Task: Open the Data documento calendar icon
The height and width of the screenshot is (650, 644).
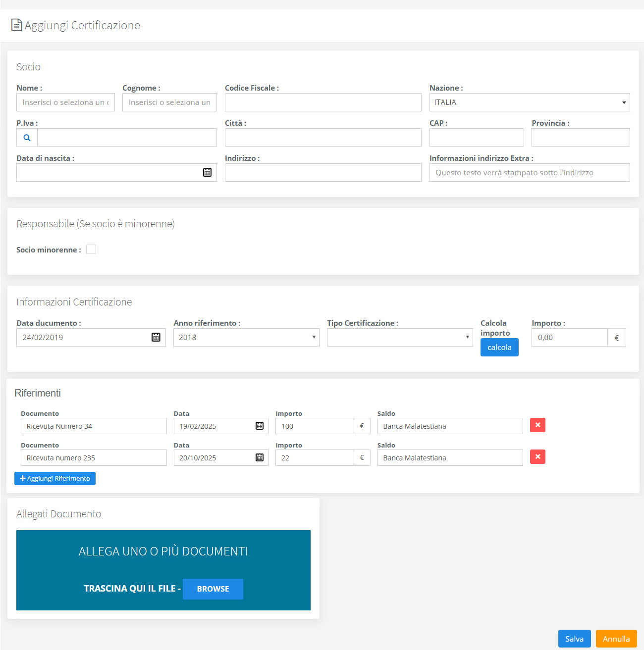Action: pyautogui.click(x=156, y=337)
